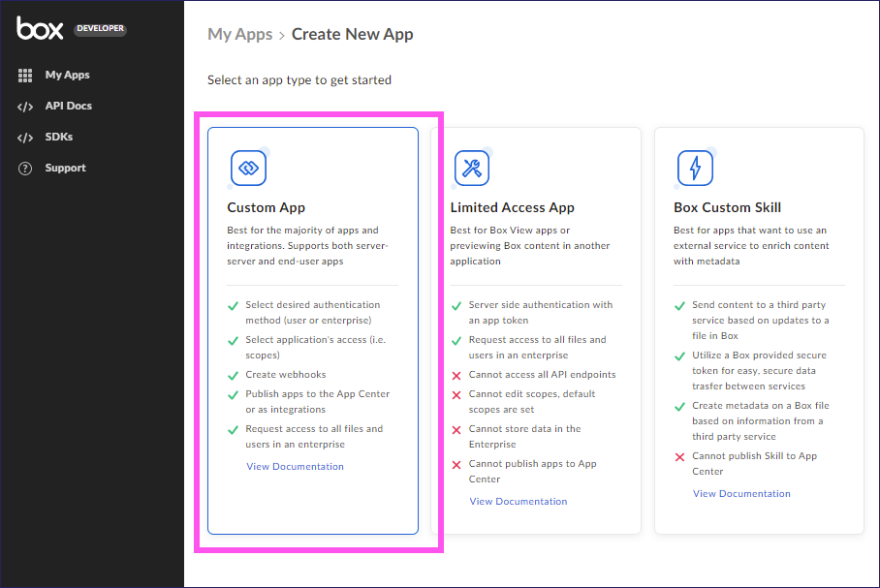Open View Documentation for Custom App

295,466
